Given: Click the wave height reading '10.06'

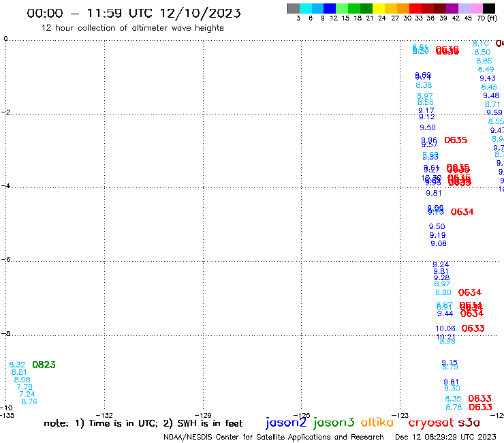Looking at the screenshot, I should coord(445,329).
